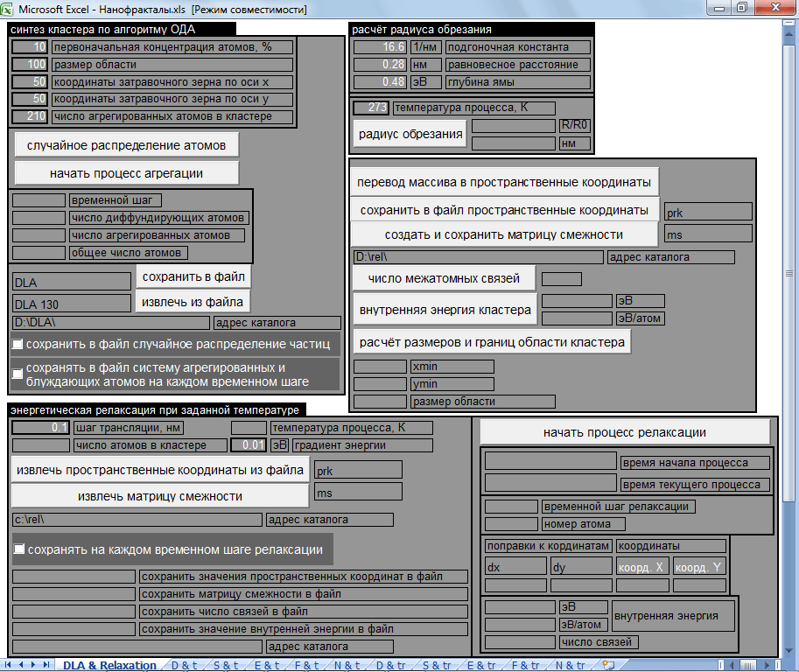Insert a new worksheet via tab icon
Image resolution: width=799 pixels, height=672 pixels.
click(x=608, y=665)
